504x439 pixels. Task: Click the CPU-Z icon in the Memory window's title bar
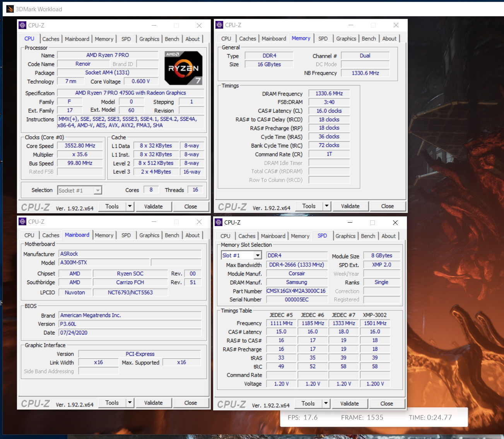click(219, 25)
